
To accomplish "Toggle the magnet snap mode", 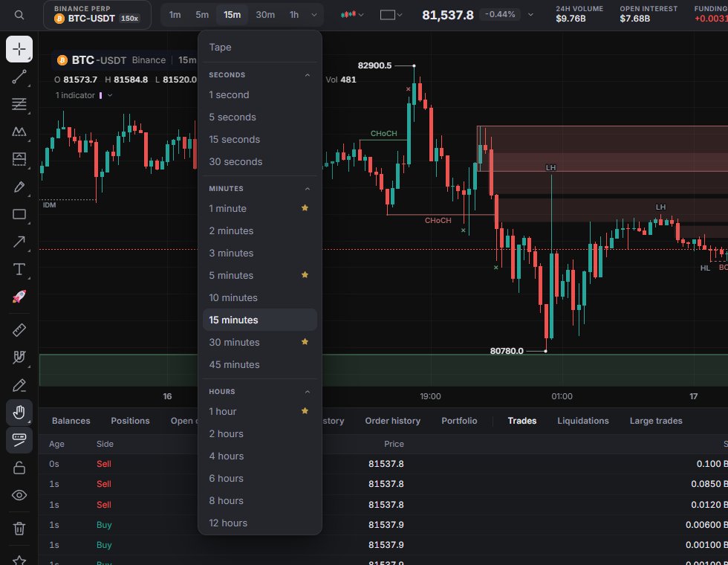I will tap(19, 358).
